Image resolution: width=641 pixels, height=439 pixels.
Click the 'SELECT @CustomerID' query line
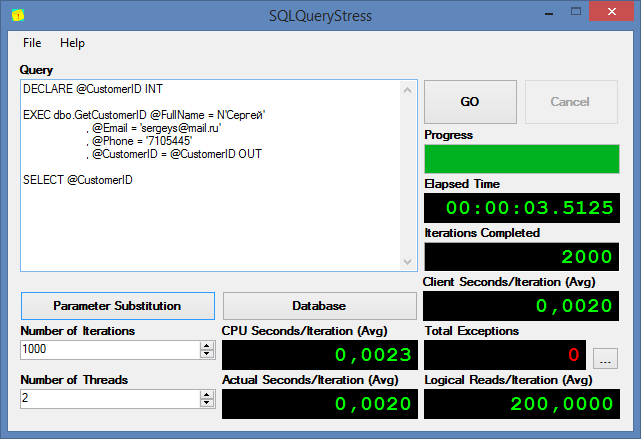coord(78,180)
